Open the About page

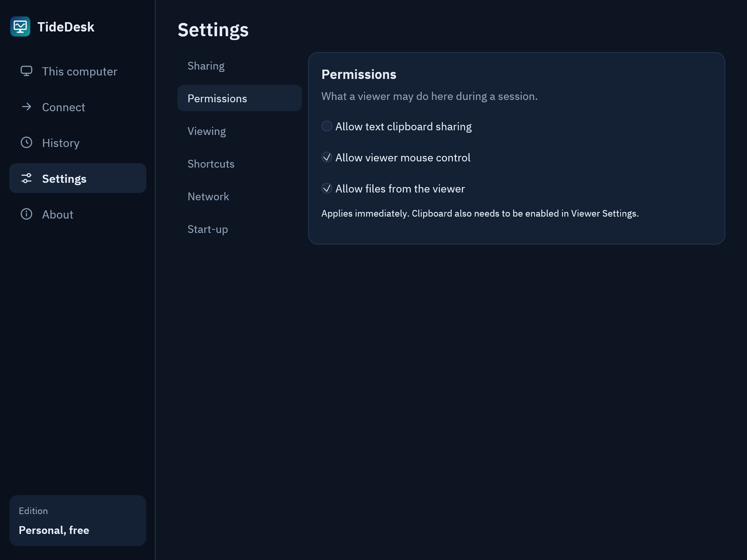click(x=78, y=214)
